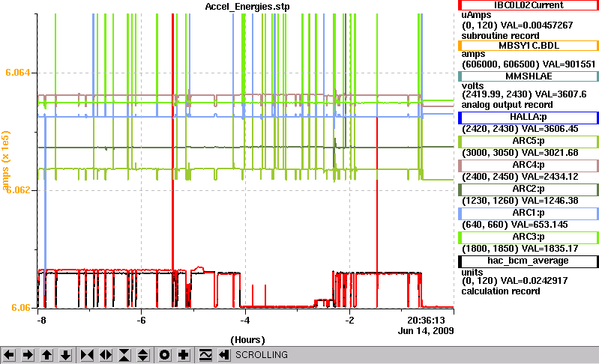This screenshot has height=364, width=599.
Task: Select the ARC1:p legend entry
Action: 529,213
